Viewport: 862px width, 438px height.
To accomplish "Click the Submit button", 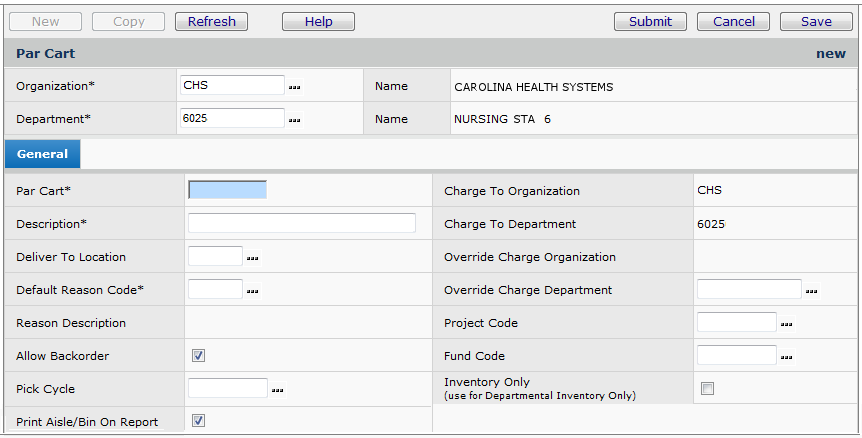I will point(650,21).
